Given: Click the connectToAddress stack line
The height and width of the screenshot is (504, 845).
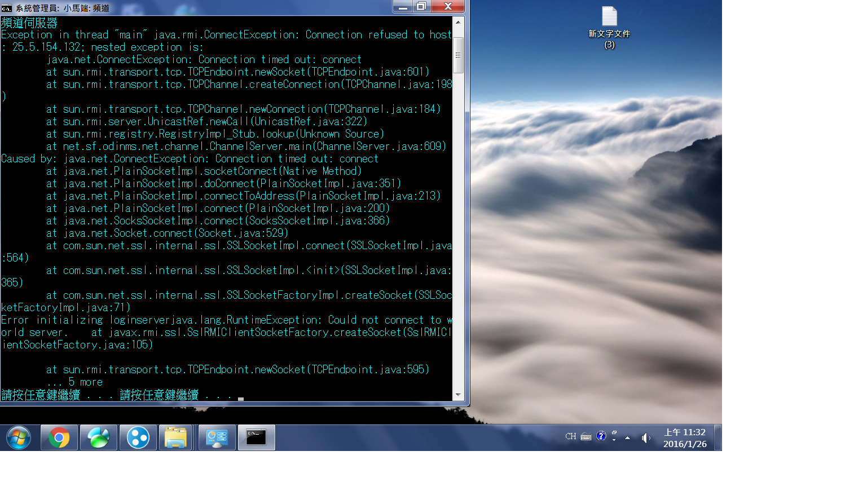Looking at the screenshot, I should pyautogui.click(x=244, y=196).
